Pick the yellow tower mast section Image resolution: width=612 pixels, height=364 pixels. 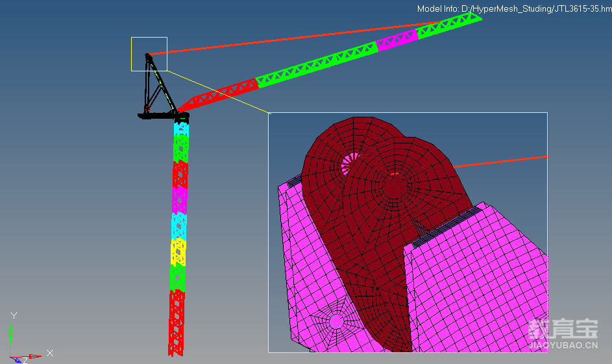[x=178, y=252]
